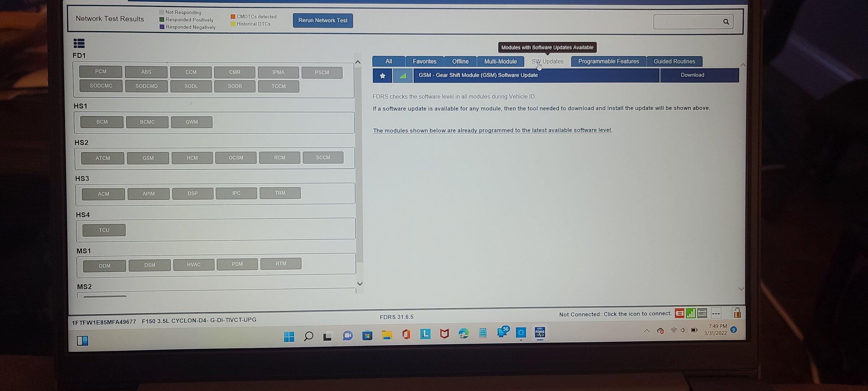Toggle the Favorites tab filter
Image resolution: width=868 pixels, height=391 pixels.
tap(425, 61)
